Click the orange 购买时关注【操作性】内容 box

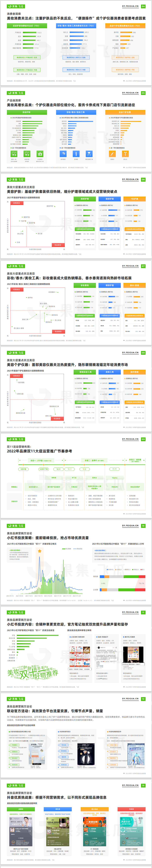(125, 70)
